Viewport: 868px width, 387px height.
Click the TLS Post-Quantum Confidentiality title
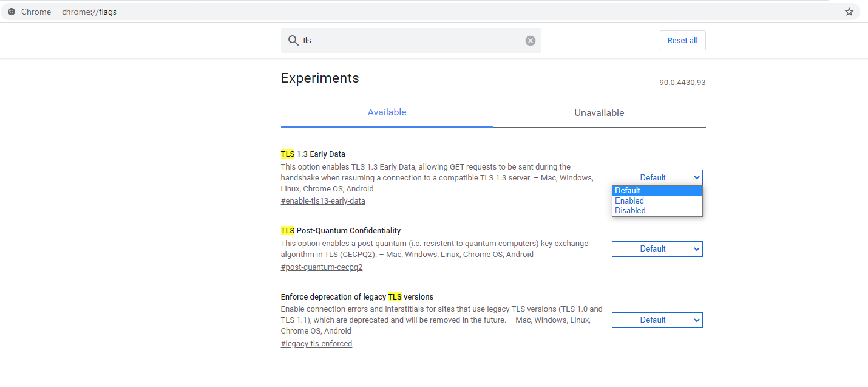pos(341,231)
